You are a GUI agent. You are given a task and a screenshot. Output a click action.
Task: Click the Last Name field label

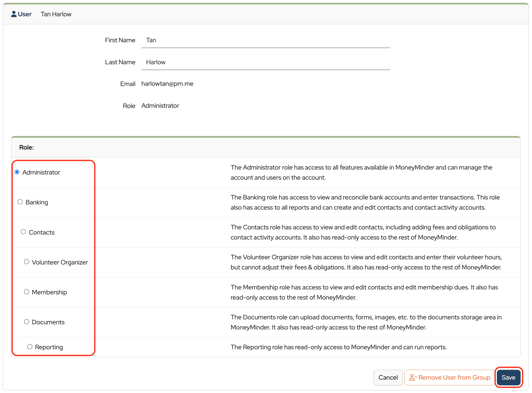120,62
